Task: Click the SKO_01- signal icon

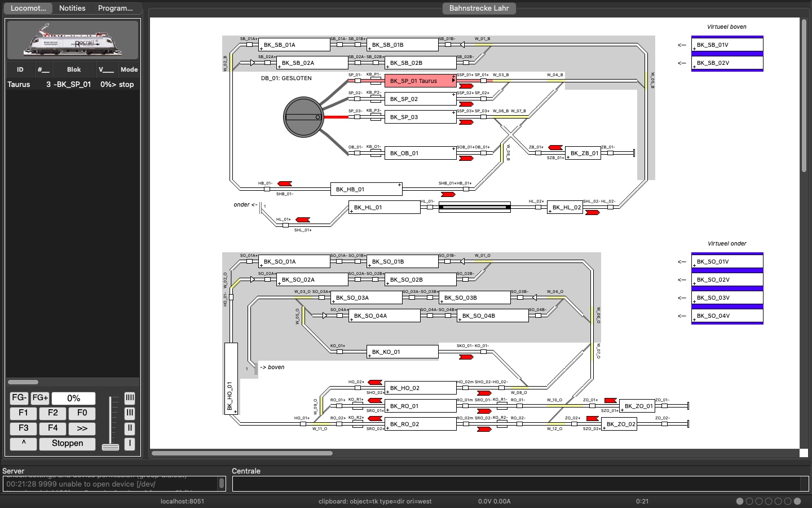Action: pos(466,357)
